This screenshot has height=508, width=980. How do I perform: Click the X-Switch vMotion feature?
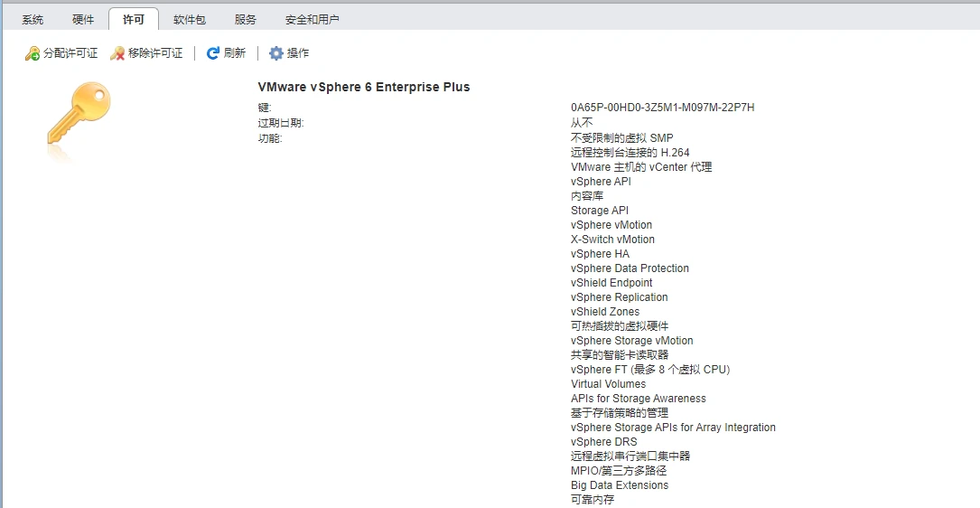pyautogui.click(x=612, y=239)
